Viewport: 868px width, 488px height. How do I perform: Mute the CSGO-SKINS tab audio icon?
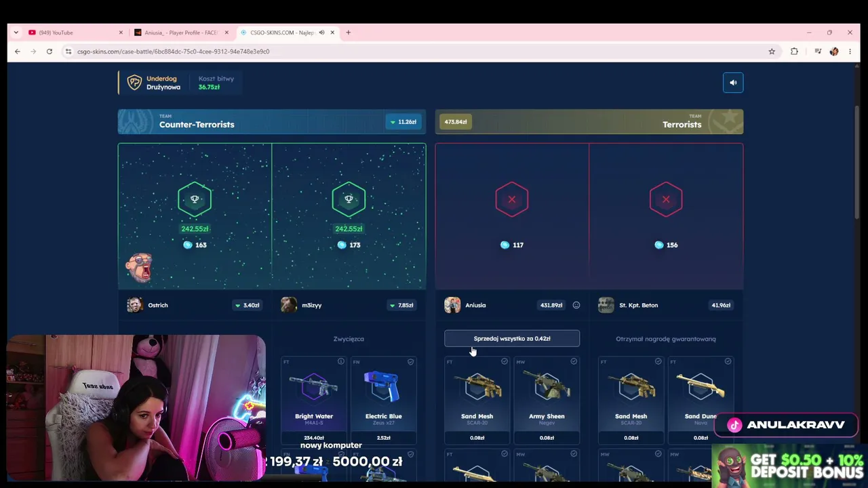(321, 33)
